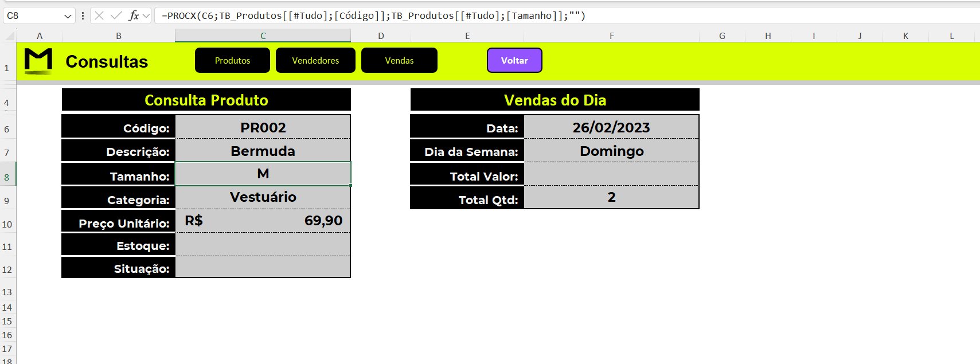Select the Dia da Semana cell Domingo
980x364 pixels.
[x=611, y=151]
